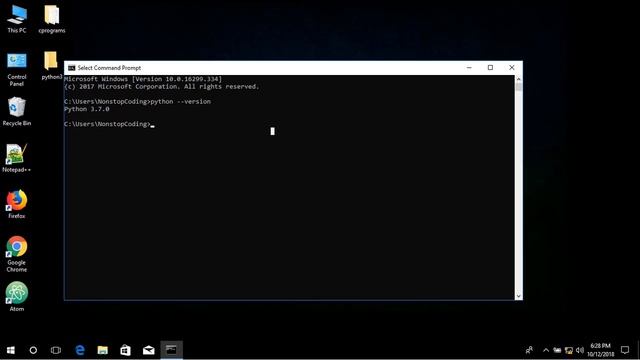Click scrollbar down arrow in Command Prompt

(519, 296)
